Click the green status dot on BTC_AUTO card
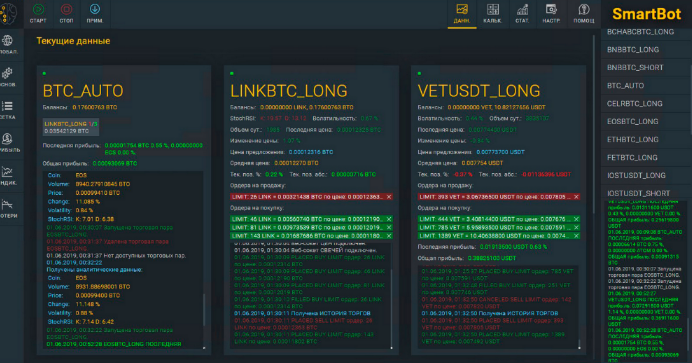This screenshot has width=692, height=363. click(x=44, y=74)
